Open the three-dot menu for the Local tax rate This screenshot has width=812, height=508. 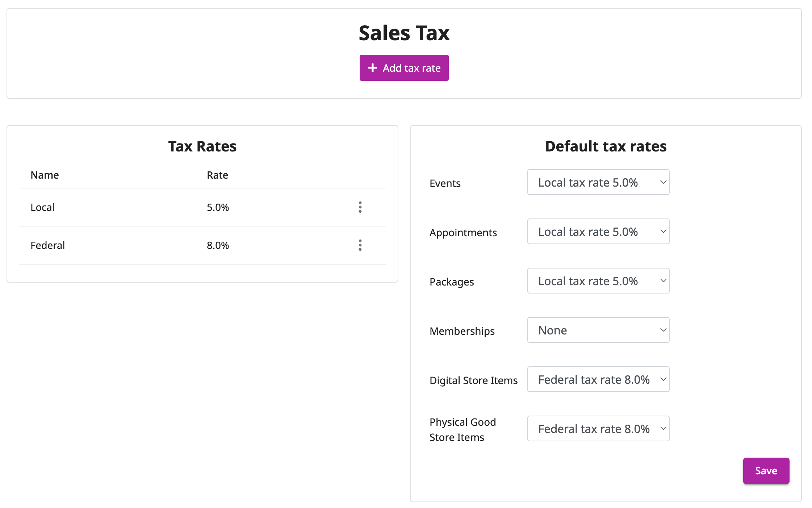click(x=360, y=207)
